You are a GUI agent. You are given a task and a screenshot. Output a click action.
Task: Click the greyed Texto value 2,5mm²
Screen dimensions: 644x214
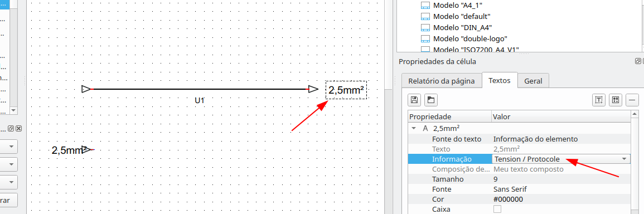[x=506, y=149]
